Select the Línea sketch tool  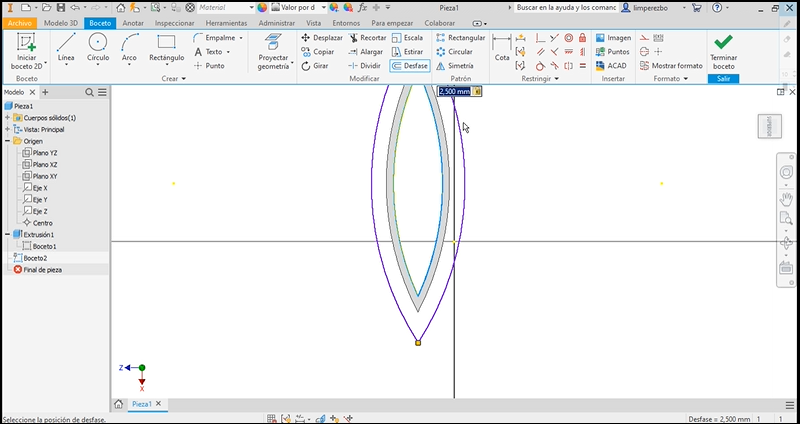point(66,49)
